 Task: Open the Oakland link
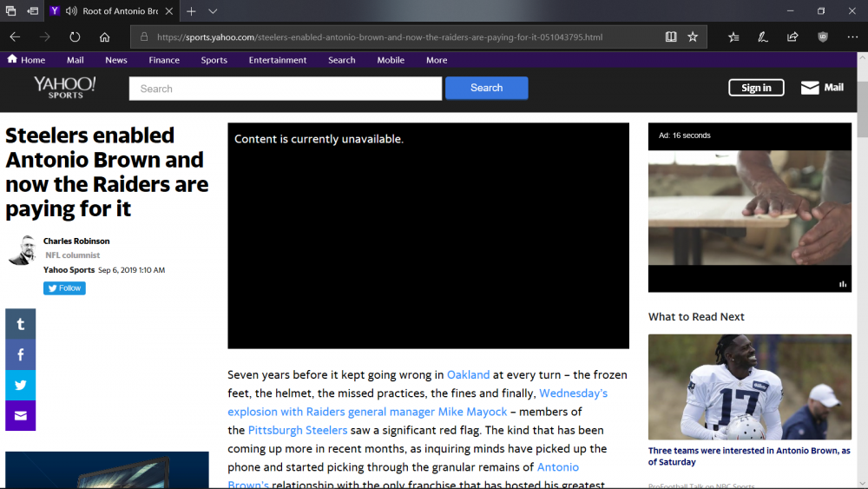pyautogui.click(x=469, y=375)
